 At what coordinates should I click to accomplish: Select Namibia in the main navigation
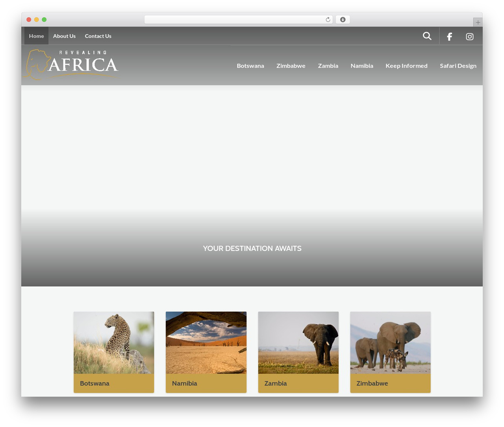tap(362, 66)
